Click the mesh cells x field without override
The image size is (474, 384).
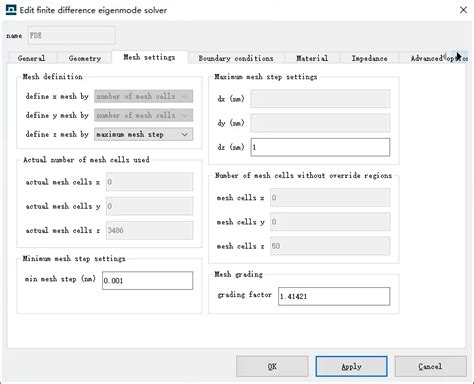coord(330,198)
